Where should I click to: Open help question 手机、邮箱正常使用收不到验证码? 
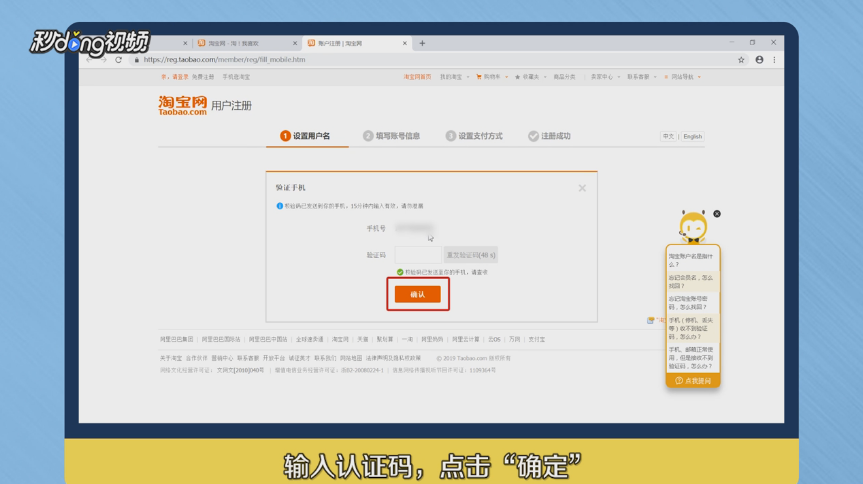(x=691, y=357)
